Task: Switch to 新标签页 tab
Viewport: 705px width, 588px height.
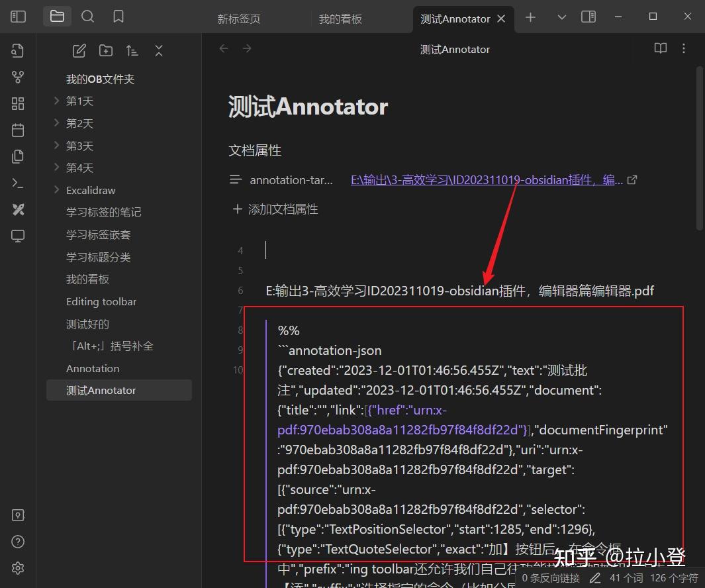Action: tap(239, 19)
